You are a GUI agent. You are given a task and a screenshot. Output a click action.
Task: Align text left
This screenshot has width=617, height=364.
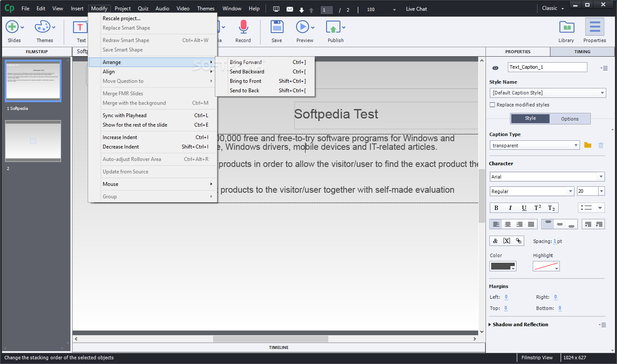[x=496, y=224]
